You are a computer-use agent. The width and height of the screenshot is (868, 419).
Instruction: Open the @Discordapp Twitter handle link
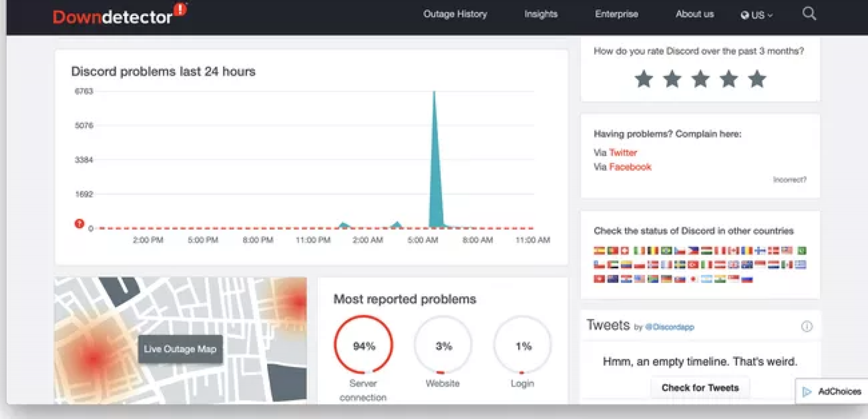click(670, 327)
